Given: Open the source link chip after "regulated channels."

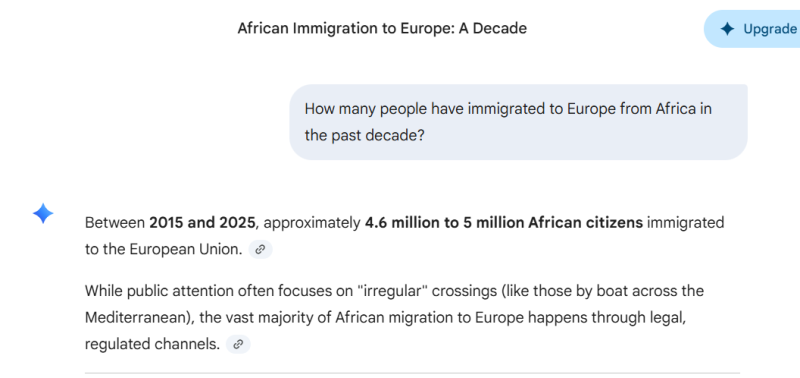Looking at the screenshot, I should coord(238,344).
